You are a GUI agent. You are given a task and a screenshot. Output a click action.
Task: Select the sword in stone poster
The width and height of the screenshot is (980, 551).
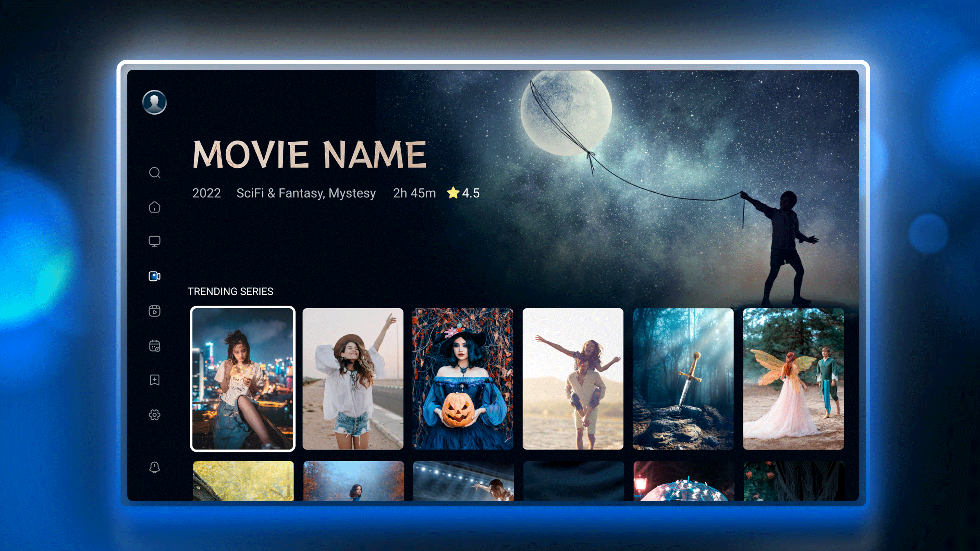683,379
